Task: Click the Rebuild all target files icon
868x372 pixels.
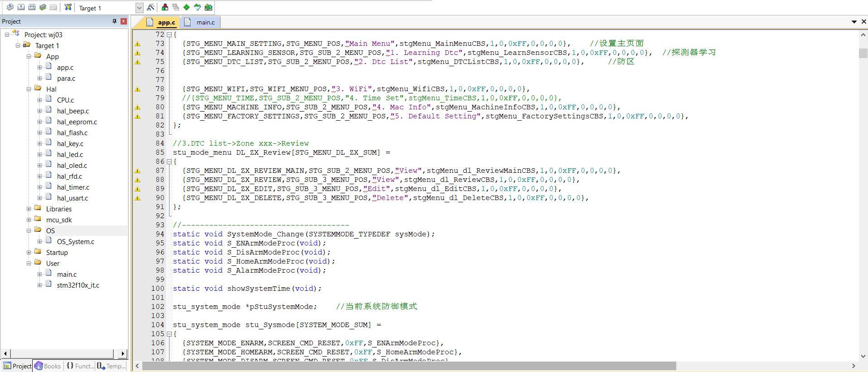Action: click(x=32, y=7)
